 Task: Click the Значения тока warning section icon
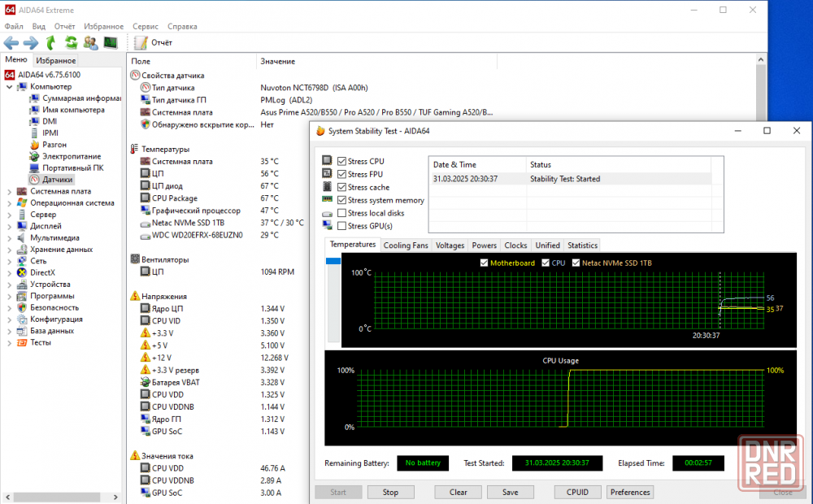pyautogui.click(x=135, y=456)
